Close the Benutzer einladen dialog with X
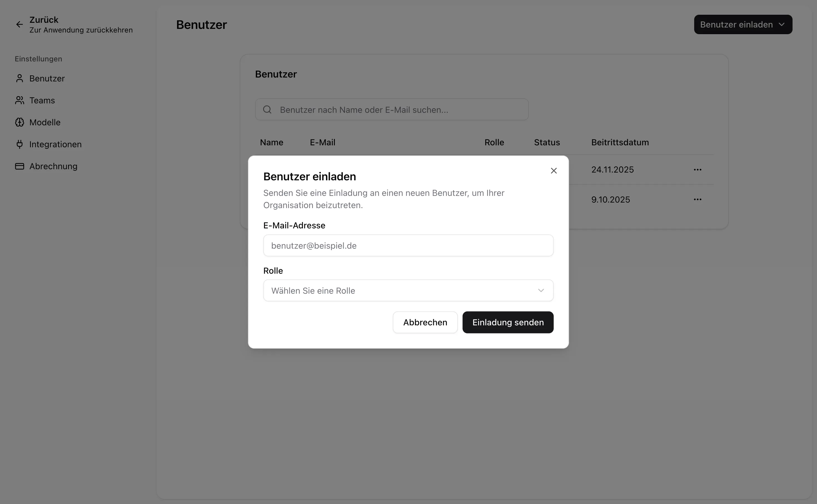The height and width of the screenshot is (504, 817). click(554, 171)
